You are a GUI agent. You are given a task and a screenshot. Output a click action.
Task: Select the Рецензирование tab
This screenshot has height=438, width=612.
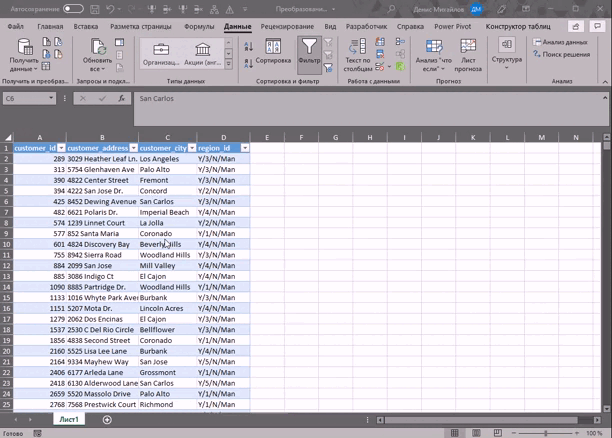click(x=287, y=26)
